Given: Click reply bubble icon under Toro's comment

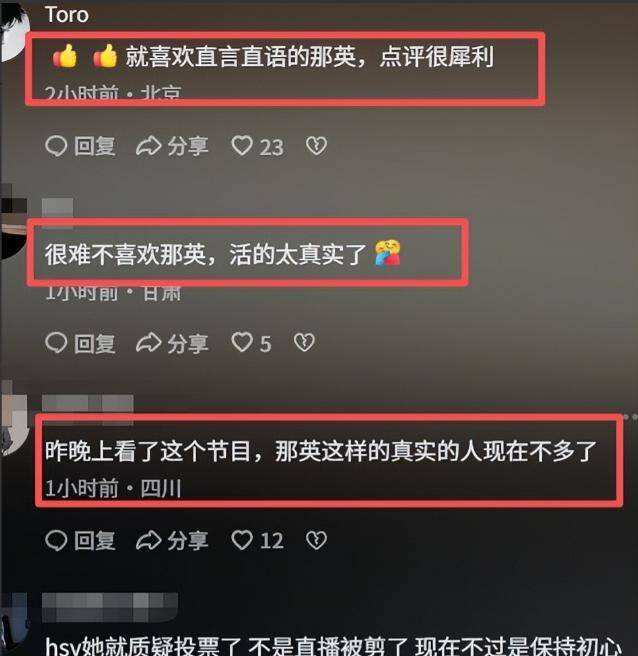Looking at the screenshot, I should 56,146.
